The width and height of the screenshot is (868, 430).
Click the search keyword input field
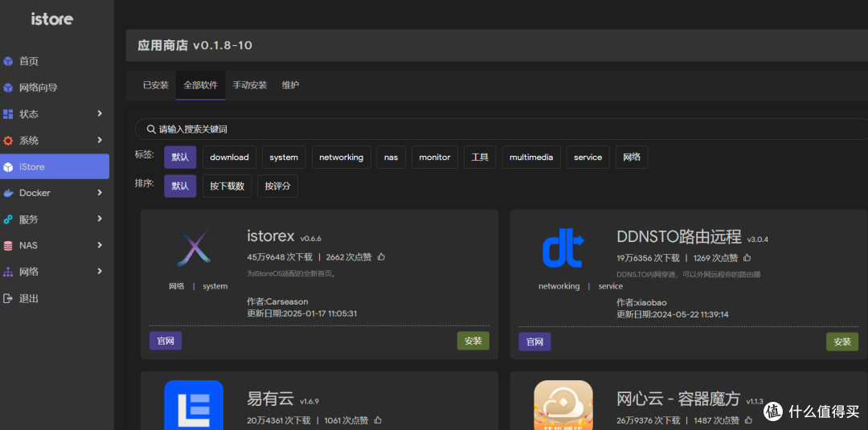[x=501, y=129]
